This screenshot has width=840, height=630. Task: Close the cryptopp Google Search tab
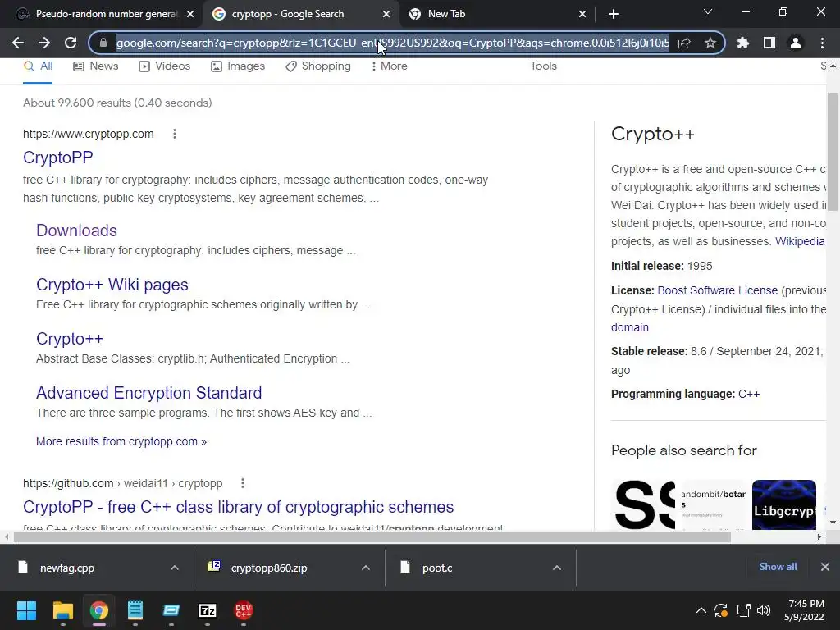click(386, 14)
